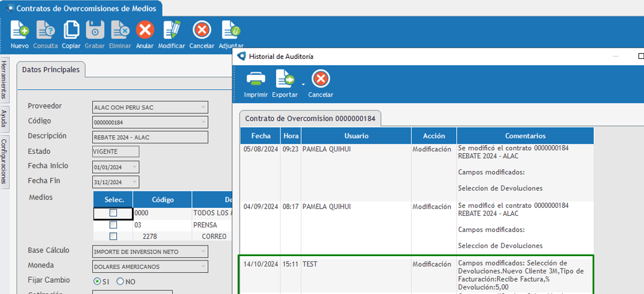644x294 pixels.
Task: Select NO for Fijar Cambio
Action: (x=120, y=282)
